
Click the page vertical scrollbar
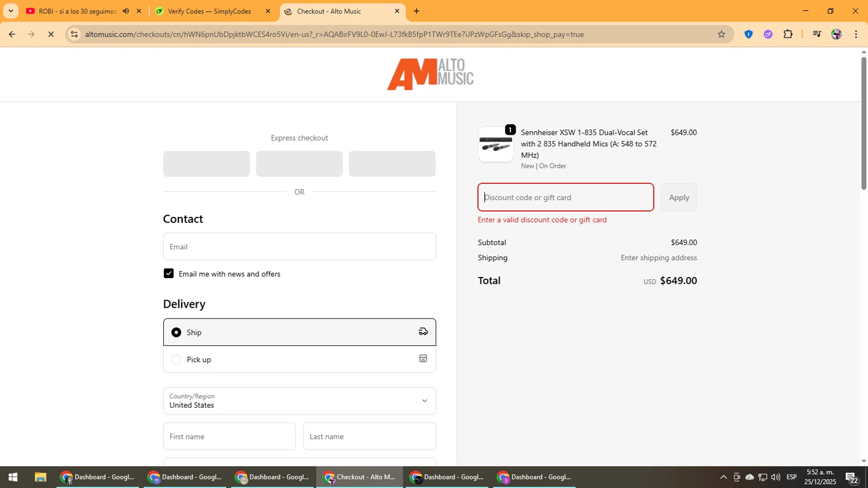864,124
